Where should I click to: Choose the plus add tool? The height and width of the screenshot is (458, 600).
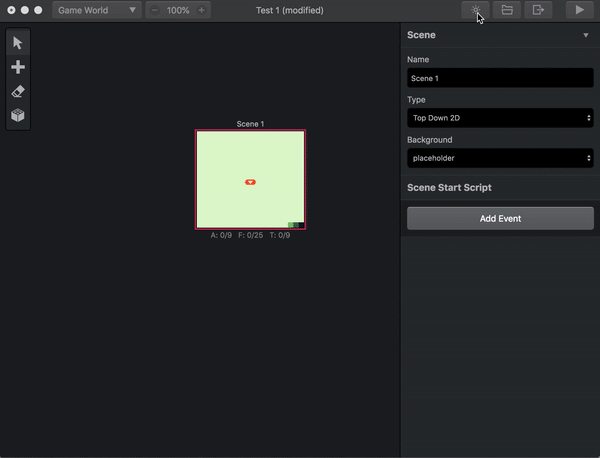[x=18, y=67]
